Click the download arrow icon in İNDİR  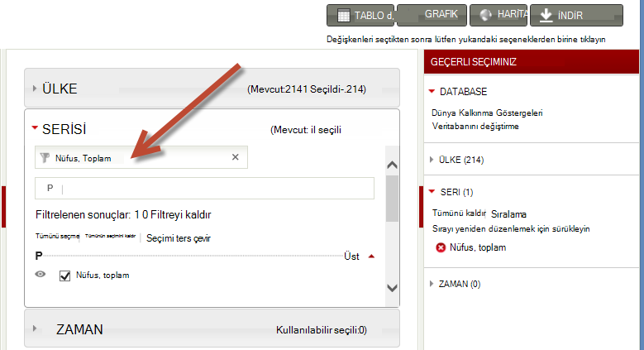(x=546, y=15)
